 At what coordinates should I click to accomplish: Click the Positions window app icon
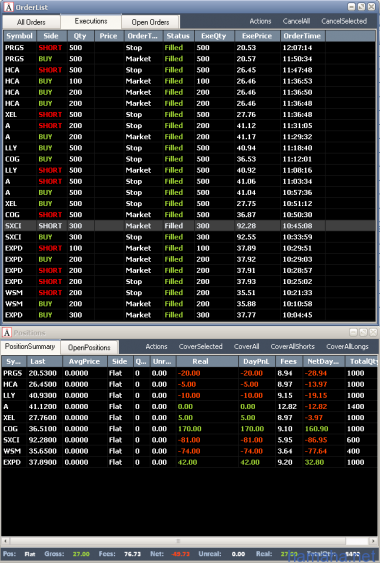click(x=7, y=332)
